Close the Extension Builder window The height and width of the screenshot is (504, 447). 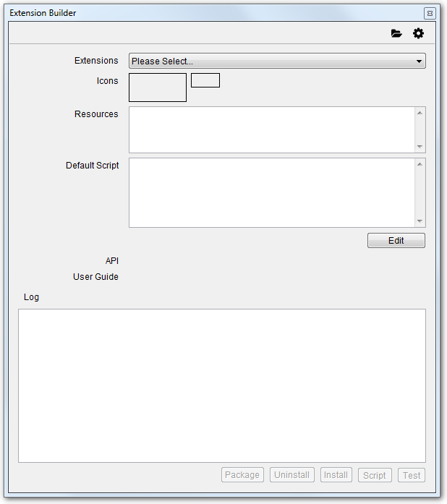coord(430,13)
